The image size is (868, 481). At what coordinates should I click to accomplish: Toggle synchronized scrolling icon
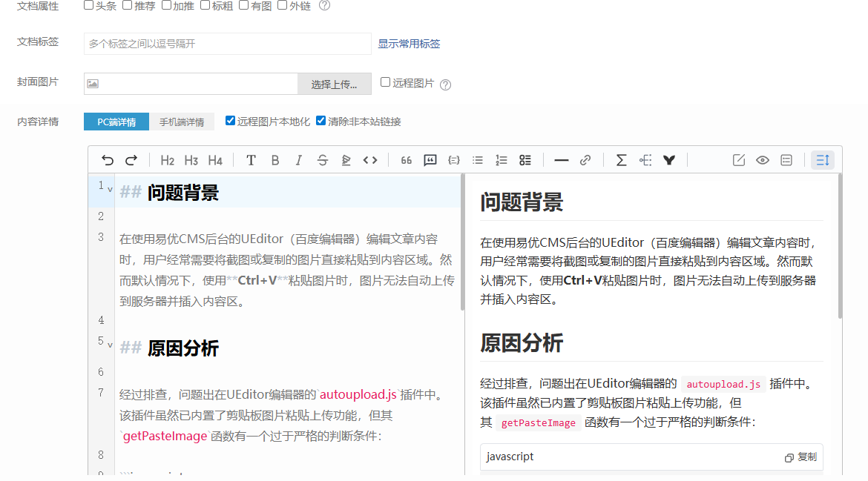pos(823,160)
